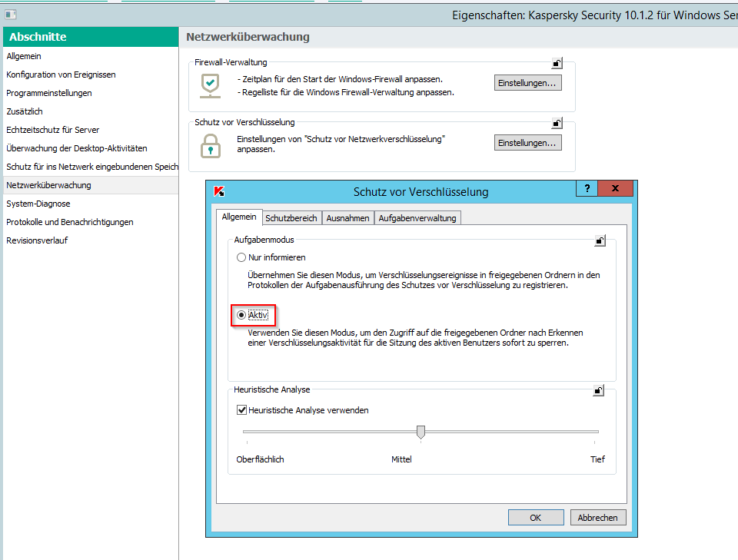Close the Schutz vor Verschlüsselung dialog
The height and width of the screenshot is (560, 738).
[615, 188]
